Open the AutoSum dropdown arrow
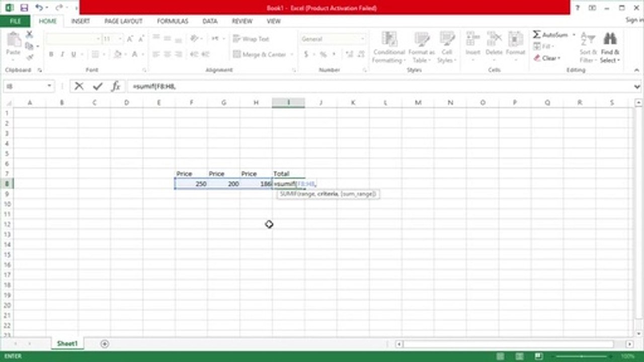The image size is (644, 362). click(x=574, y=35)
